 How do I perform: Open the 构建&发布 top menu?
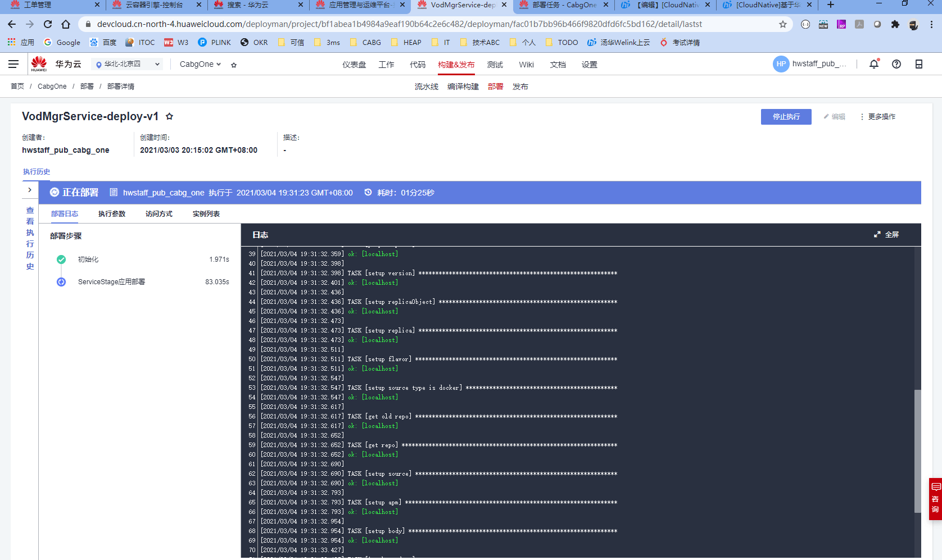pos(456,65)
